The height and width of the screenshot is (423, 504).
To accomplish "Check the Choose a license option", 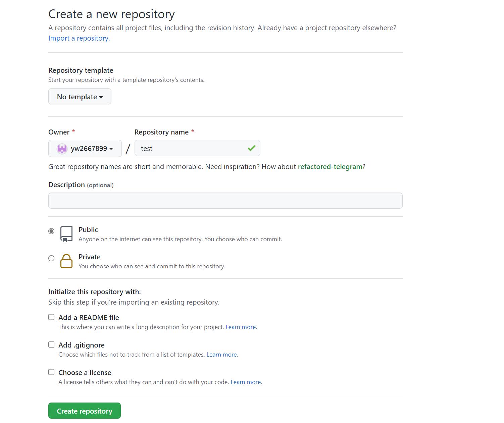I will [51, 372].
